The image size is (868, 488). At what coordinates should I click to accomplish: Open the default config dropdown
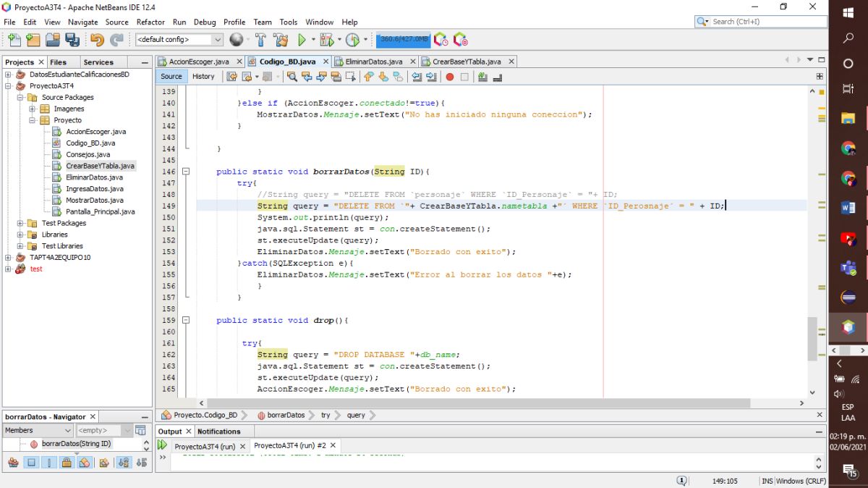(x=179, y=40)
